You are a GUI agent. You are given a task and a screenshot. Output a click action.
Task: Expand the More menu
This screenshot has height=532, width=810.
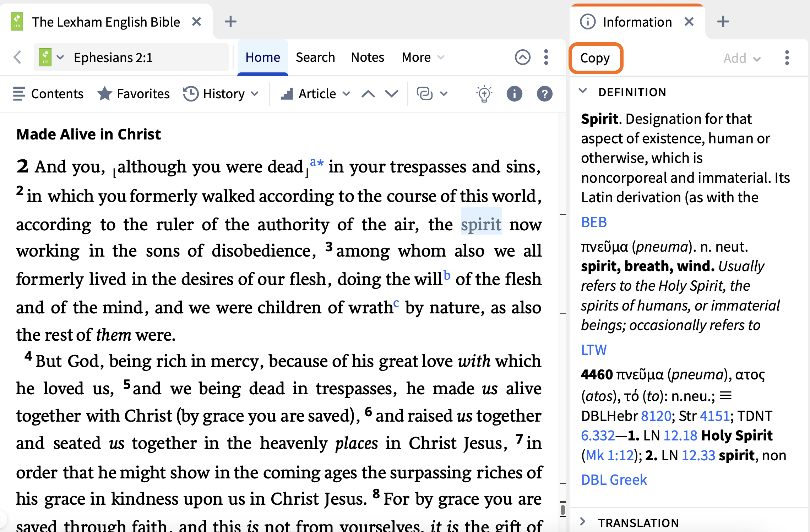(423, 57)
